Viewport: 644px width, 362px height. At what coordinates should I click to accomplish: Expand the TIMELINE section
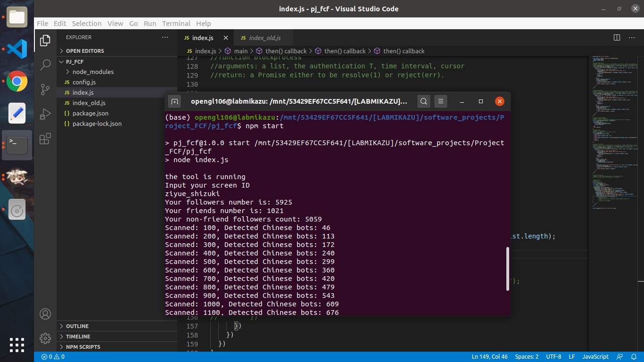(117, 337)
